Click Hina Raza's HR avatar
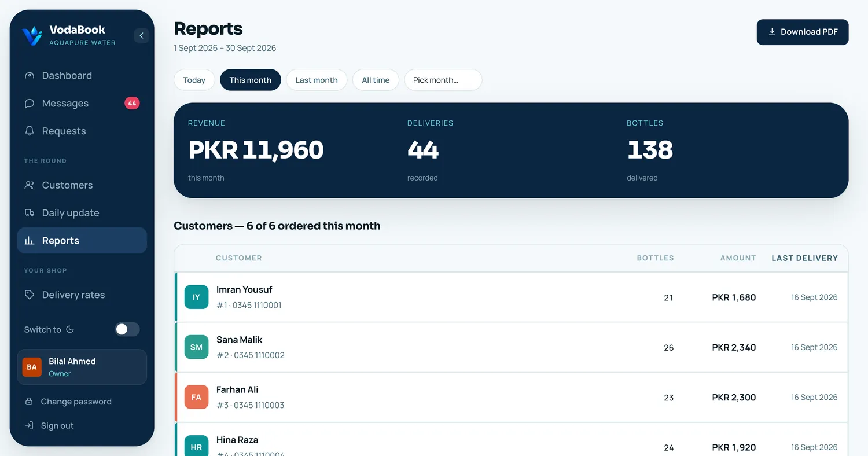This screenshot has height=456, width=868. point(196,446)
